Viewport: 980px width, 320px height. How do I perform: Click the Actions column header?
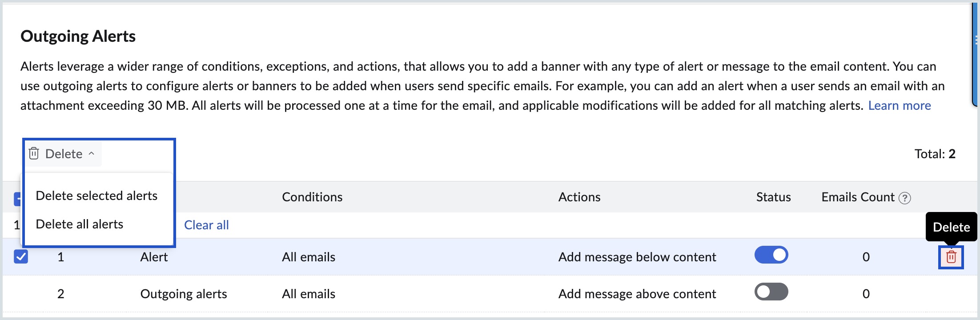[x=579, y=197]
